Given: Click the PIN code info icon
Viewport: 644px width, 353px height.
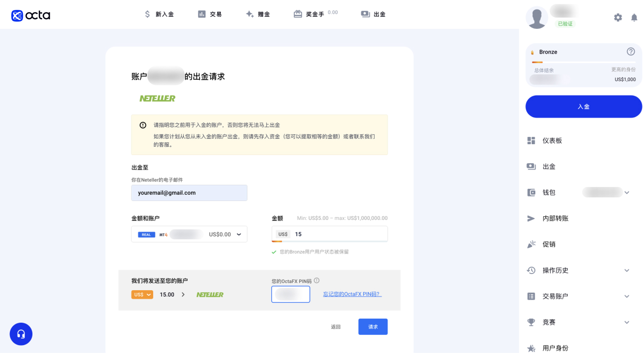Looking at the screenshot, I should [317, 281].
